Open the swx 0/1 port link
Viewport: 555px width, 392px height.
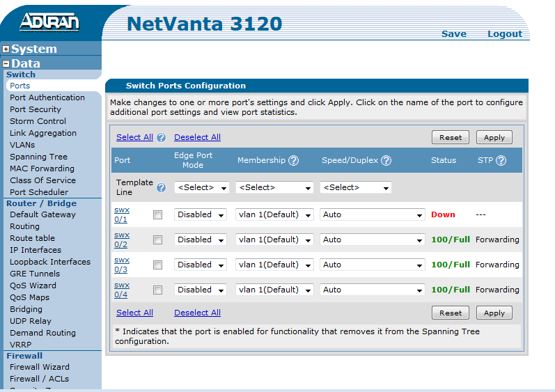coord(122,214)
